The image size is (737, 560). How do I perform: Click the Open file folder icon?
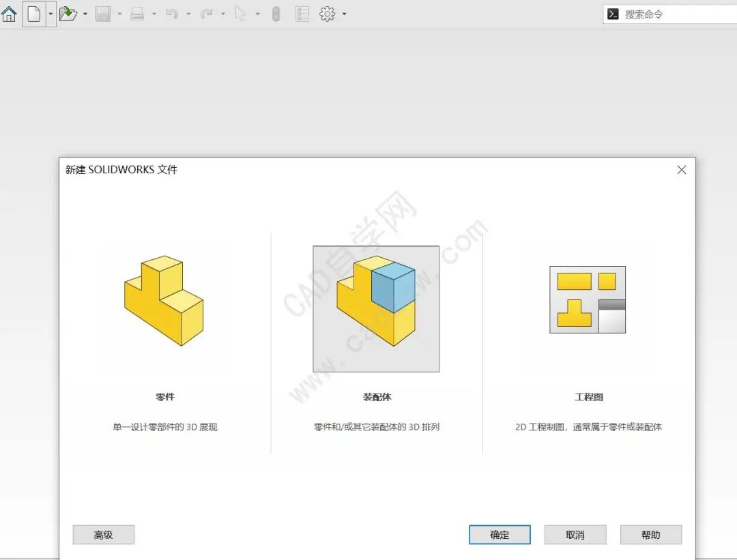[x=68, y=14]
